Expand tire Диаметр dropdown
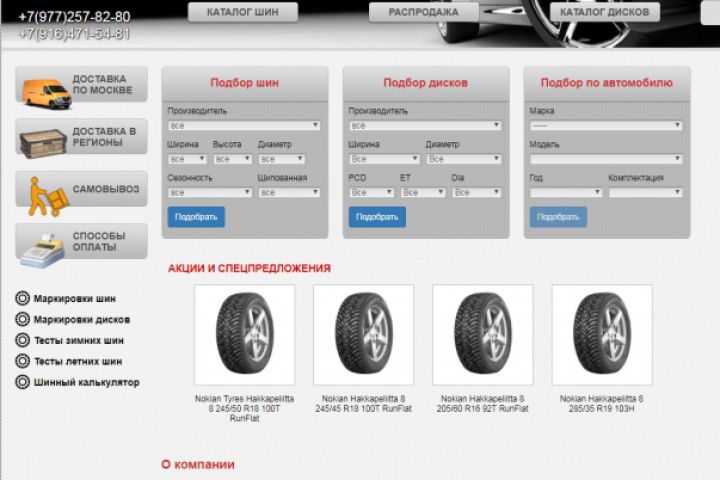Screen dimensions: 720x480 click(281, 159)
